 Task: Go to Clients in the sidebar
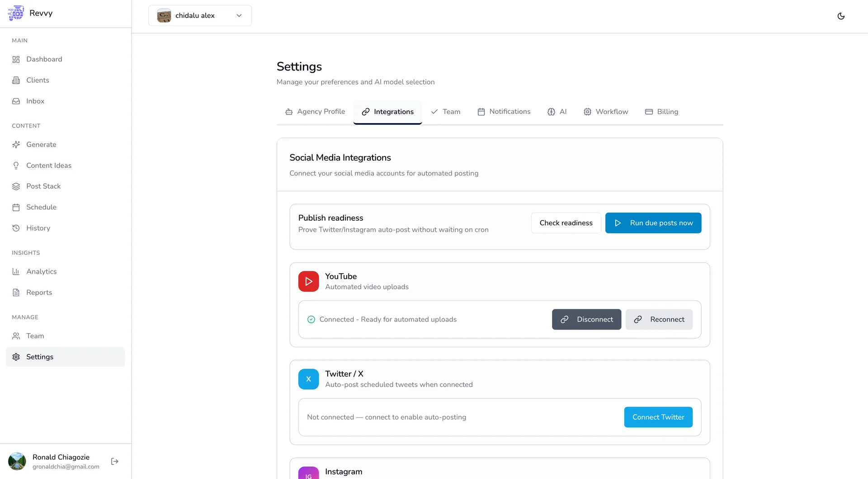(65, 80)
